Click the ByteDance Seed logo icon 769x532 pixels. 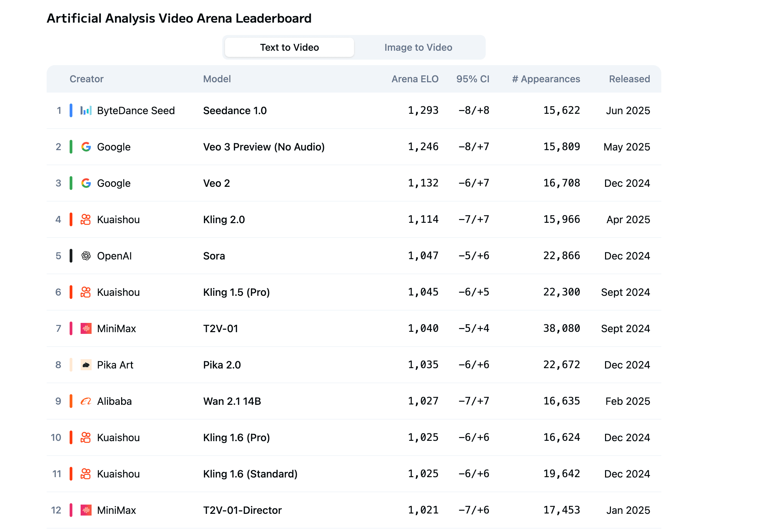click(86, 110)
